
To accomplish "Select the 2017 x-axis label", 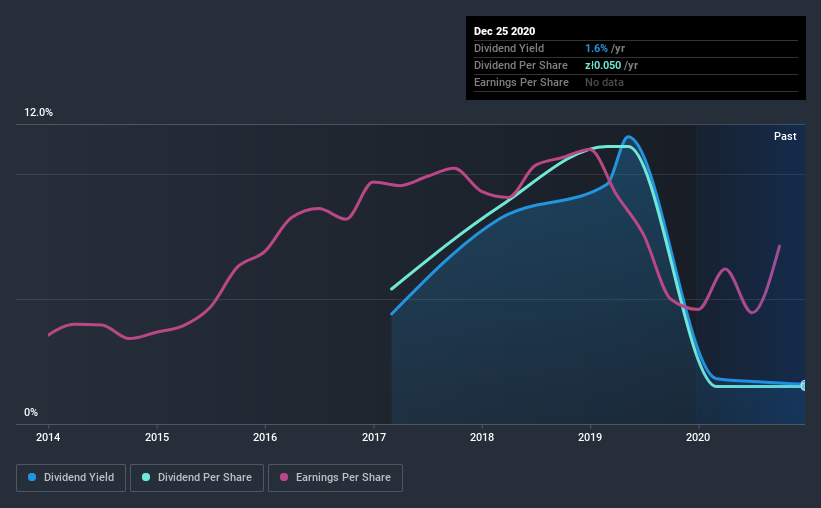I will 374,437.
